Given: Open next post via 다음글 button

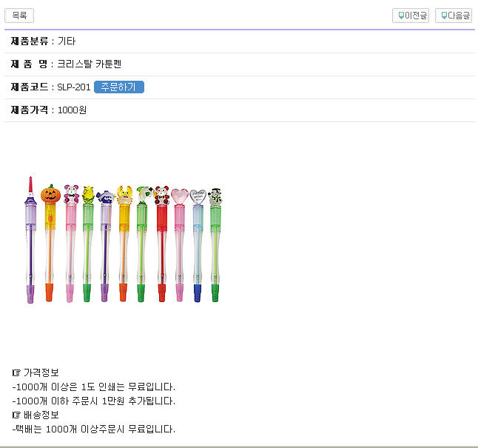Looking at the screenshot, I should coord(454,16).
